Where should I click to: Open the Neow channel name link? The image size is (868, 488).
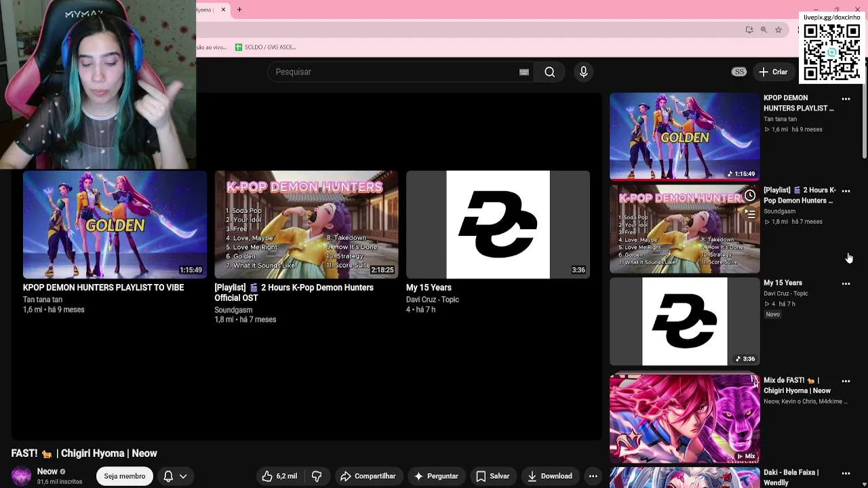[47, 472]
